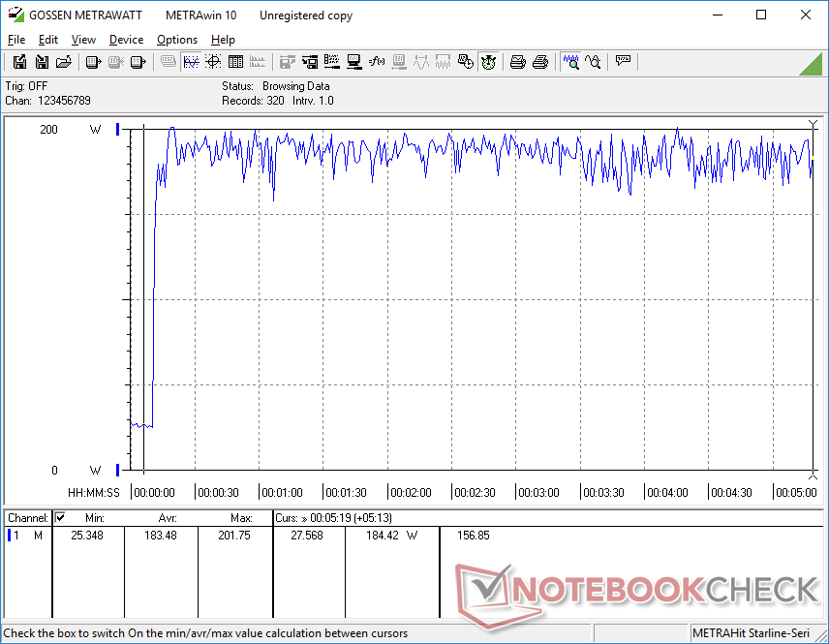Click the Curs: 00:05:19 (+05:13) readout
Viewport: 829px width, 644px height.
pyautogui.click(x=333, y=518)
